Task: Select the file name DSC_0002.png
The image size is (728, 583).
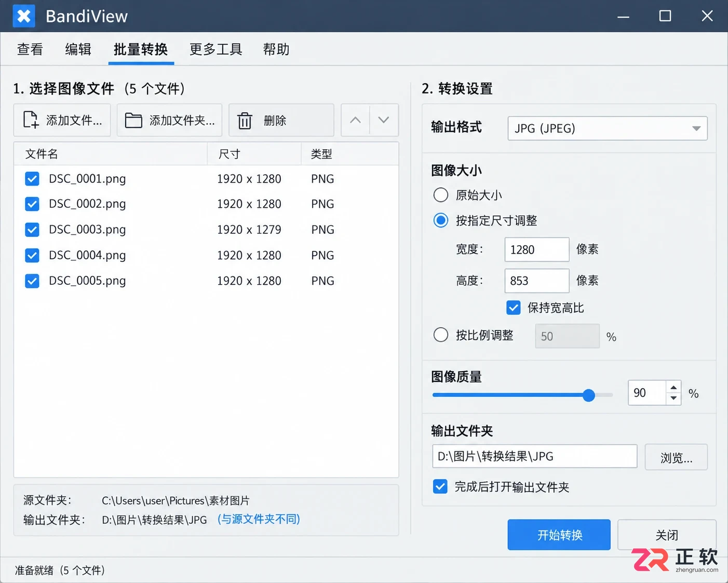Action: tap(87, 204)
